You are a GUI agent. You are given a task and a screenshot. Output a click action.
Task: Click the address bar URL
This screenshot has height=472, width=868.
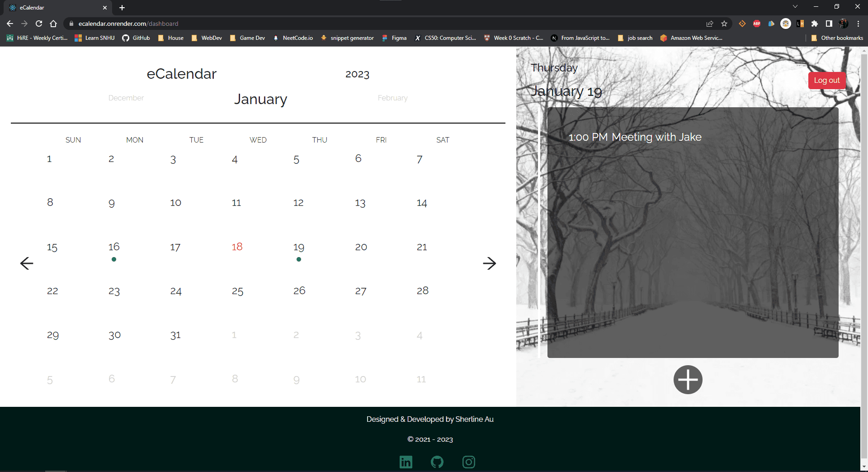pyautogui.click(x=128, y=24)
